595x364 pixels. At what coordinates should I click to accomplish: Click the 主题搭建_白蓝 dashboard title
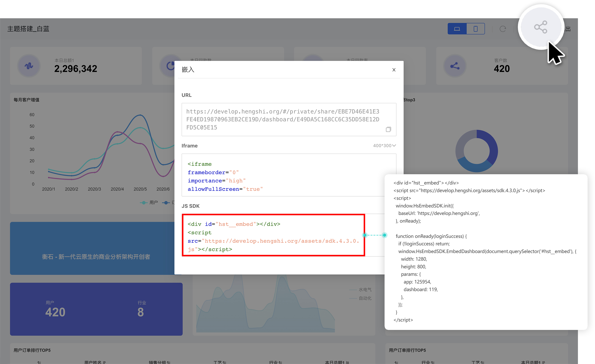28,29
